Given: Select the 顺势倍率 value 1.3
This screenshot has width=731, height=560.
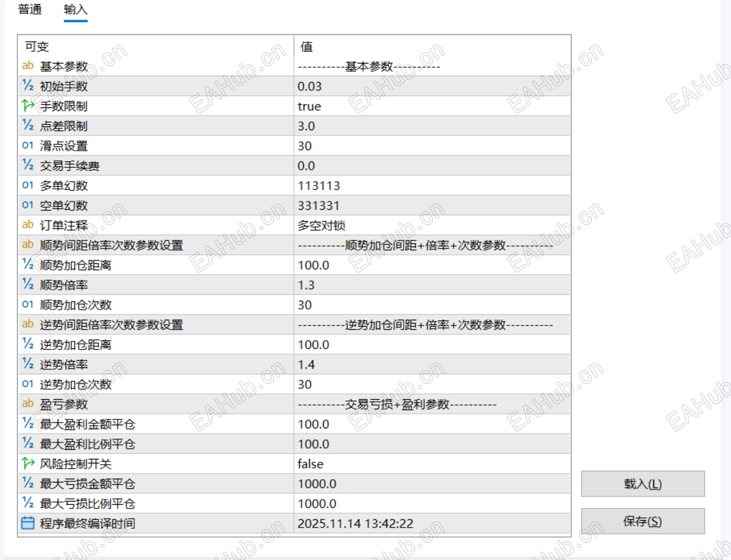Looking at the screenshot, I should (x=306, y=285).
